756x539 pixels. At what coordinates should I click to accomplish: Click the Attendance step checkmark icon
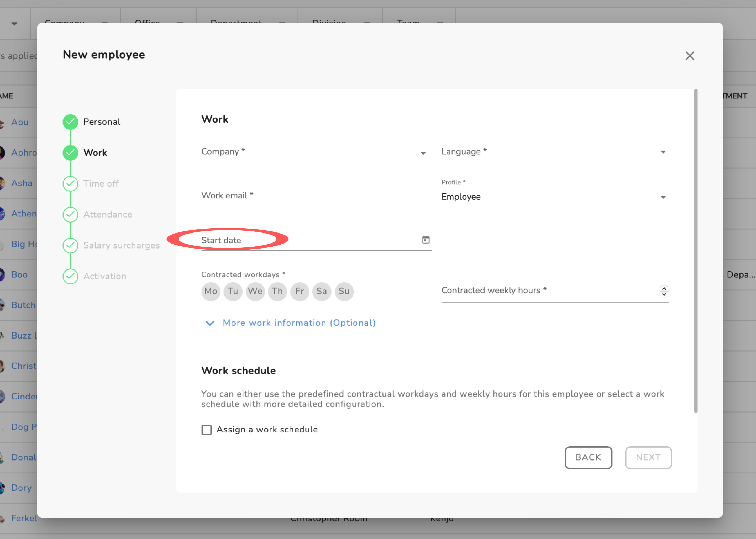click(x=70, y=214)
